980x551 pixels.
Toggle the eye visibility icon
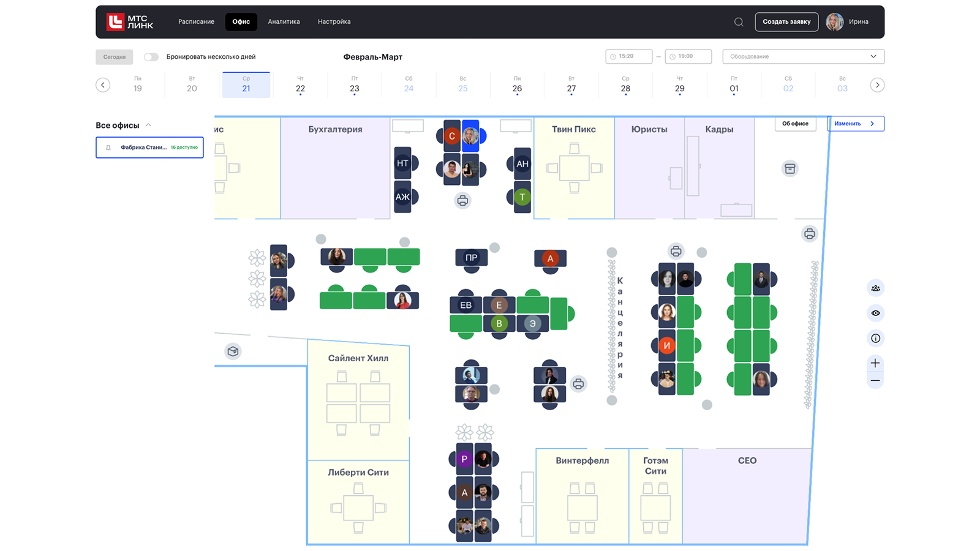point(875,313)
